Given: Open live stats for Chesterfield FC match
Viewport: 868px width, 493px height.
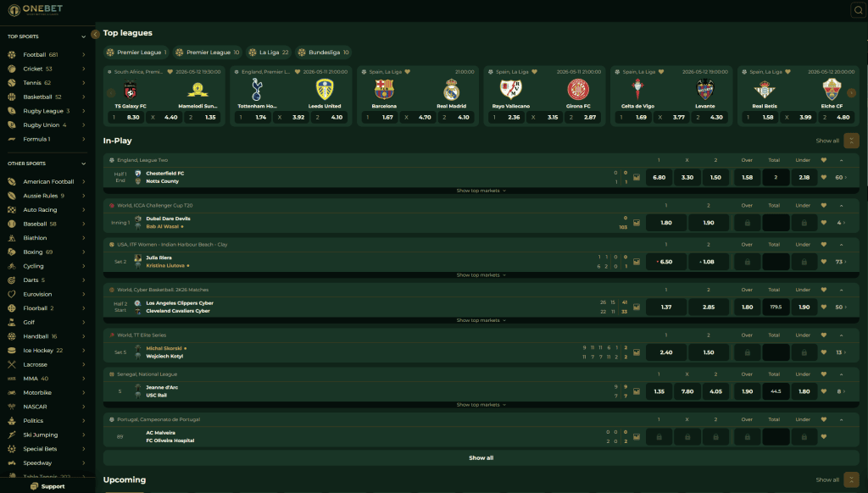Looking at the screenshot, I should coord(637,178).
